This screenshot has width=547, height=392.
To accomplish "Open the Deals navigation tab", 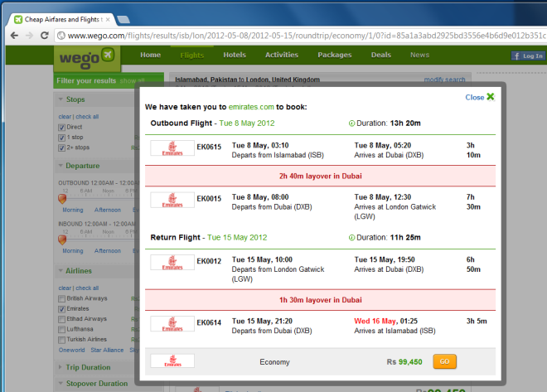I will [x=381, y=55].
